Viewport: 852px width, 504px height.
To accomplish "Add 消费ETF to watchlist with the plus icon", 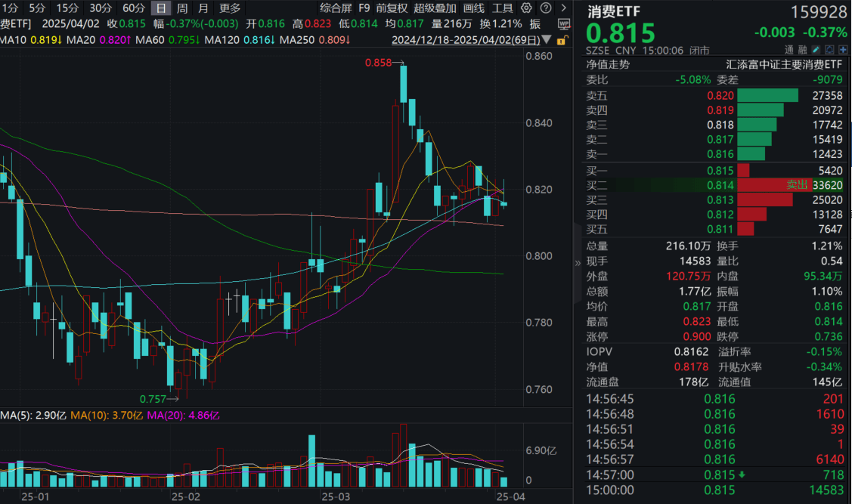I will coord(843,49).
